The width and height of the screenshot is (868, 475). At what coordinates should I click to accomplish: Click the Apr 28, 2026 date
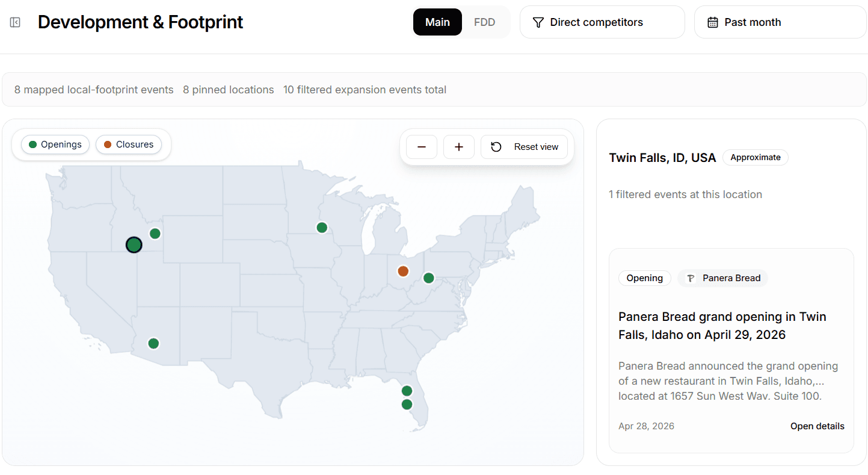[x=647, y=426]
